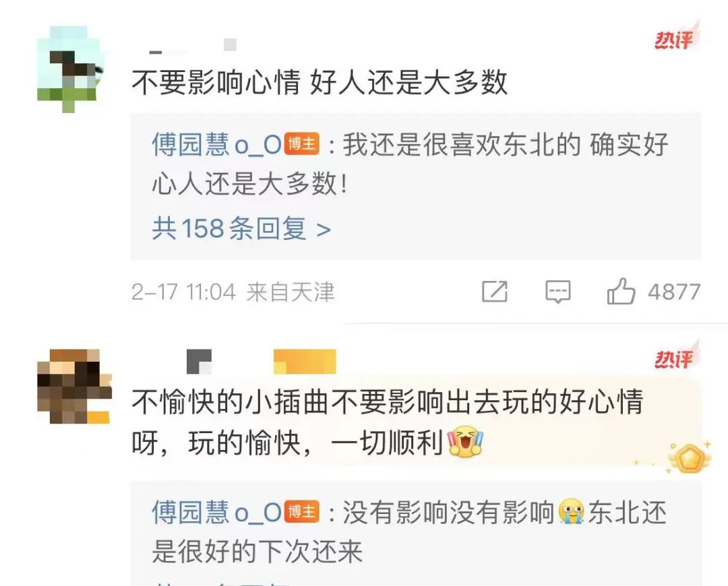Tap the 博主 badge in second reply
Viewport: 728px width, 586px height.
coord(302,512)
